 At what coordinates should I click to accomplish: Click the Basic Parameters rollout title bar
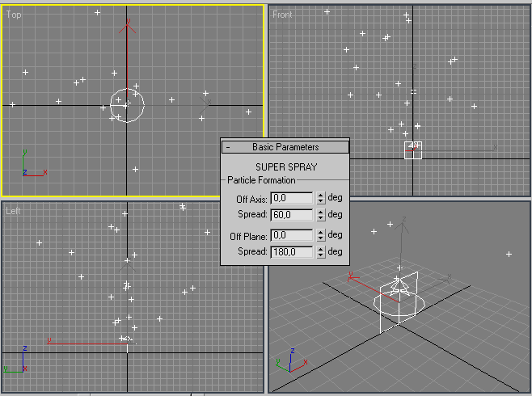pyautogui.click(x=285, y=147)
